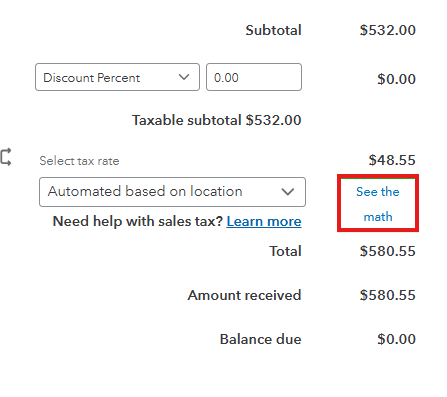Select the $48.55 sales tax amount
447x397 pixels.
click(x=392, y=160)
